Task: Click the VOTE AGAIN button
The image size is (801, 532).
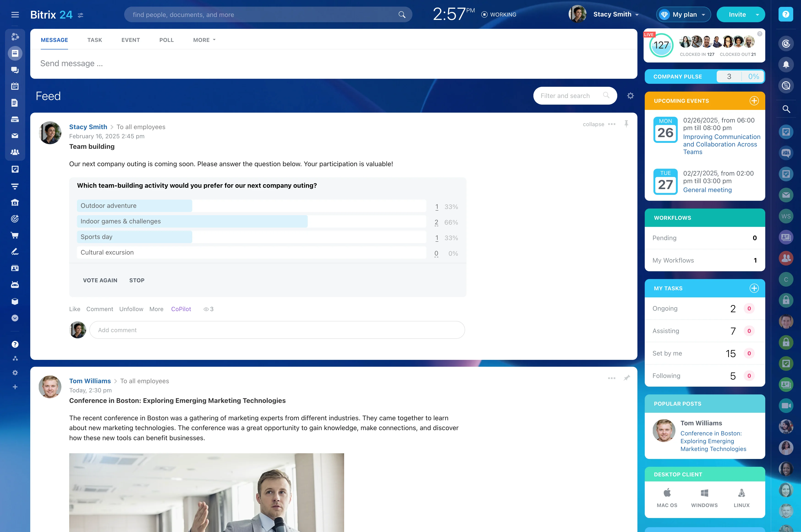Action: [100, 280]
